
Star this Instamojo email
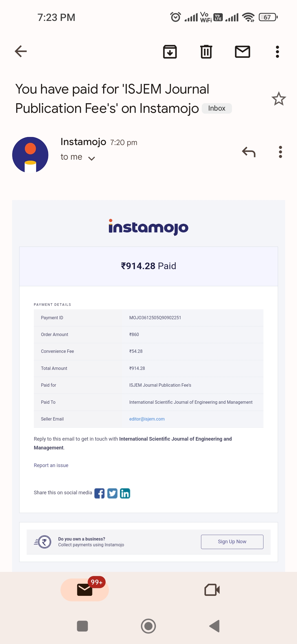coord(279,99)
